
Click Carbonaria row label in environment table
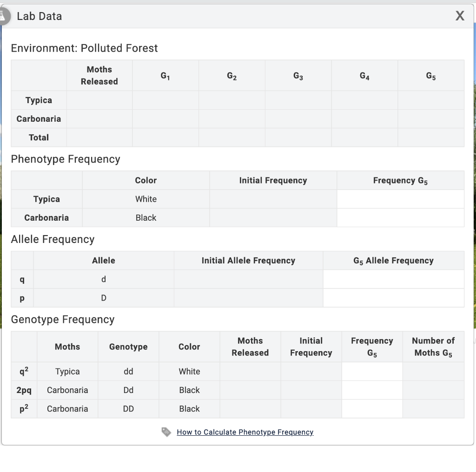(39, 118)
